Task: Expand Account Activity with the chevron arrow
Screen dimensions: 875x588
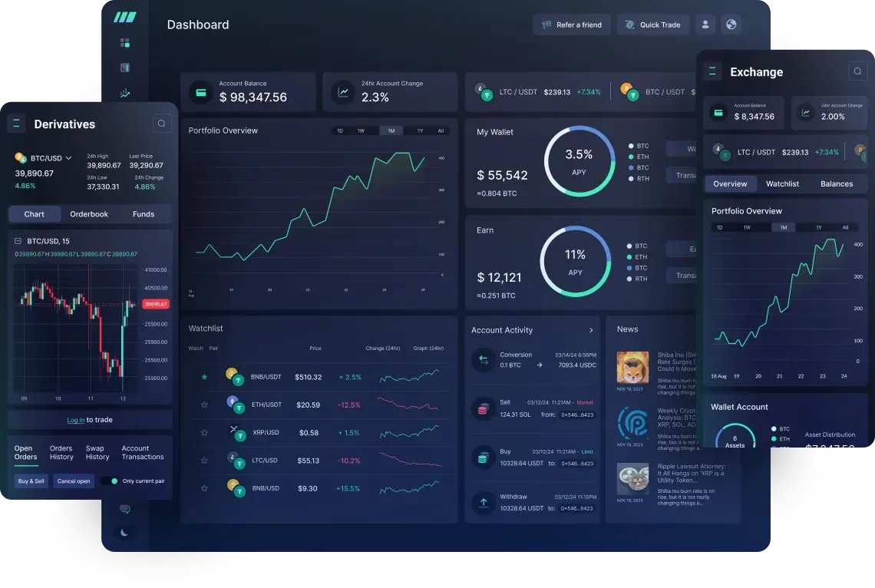Action: tap(590, 330)
